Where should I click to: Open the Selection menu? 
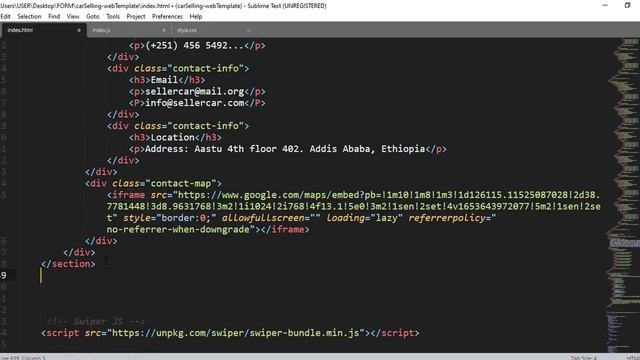coord(29,16)
